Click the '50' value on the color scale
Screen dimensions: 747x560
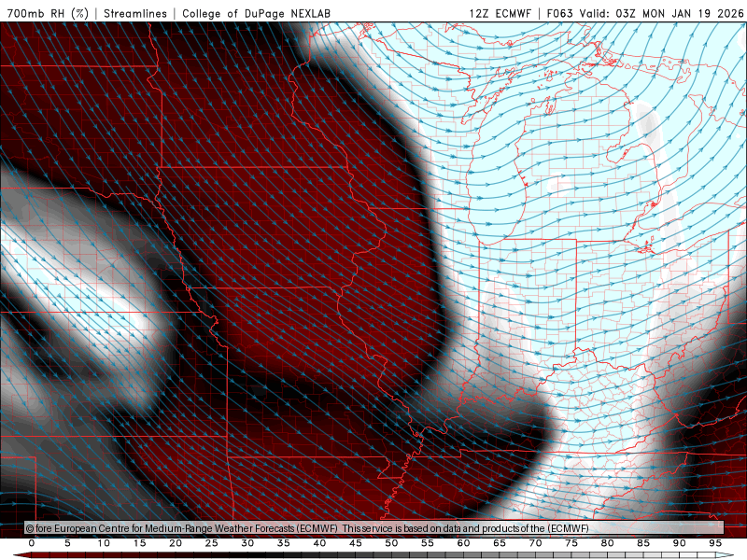391,543
